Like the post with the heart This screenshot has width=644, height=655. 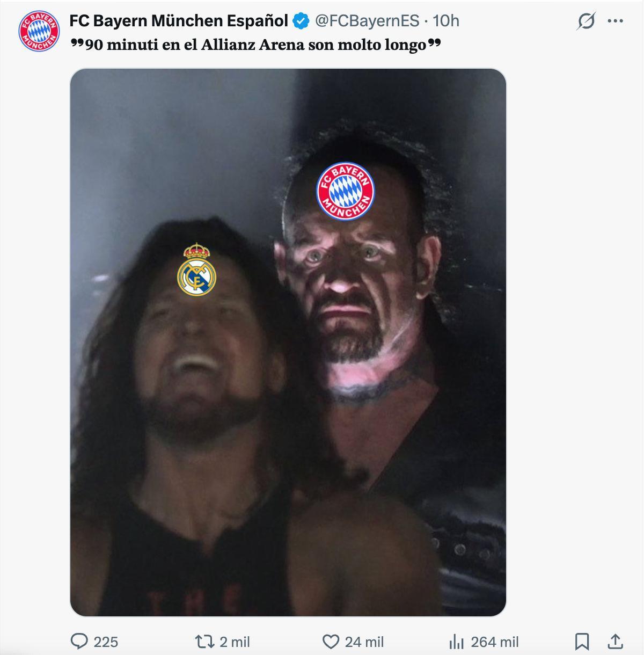[331, 641]
